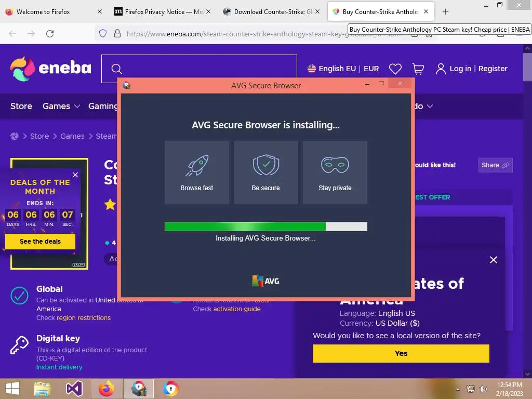The width and height of the screenshot is (532, 399).
Task: Switch to Firefox in the taskbar
Action: (106, 389)
